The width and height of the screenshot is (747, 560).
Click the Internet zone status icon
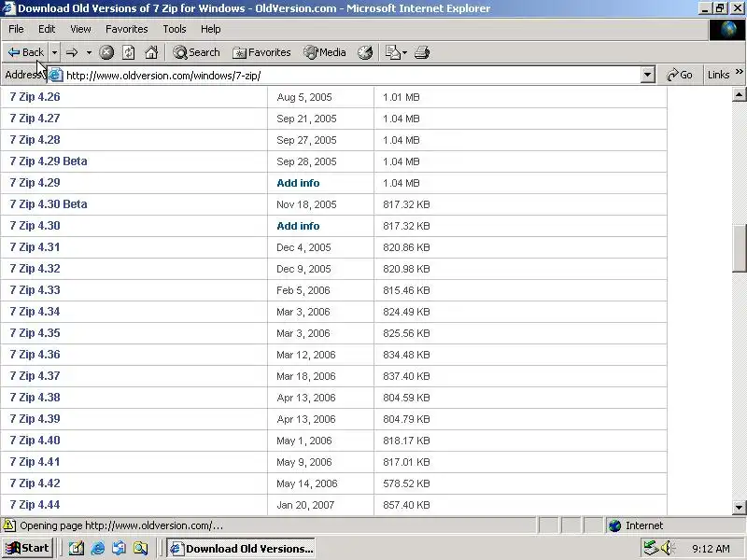(615, 525)
